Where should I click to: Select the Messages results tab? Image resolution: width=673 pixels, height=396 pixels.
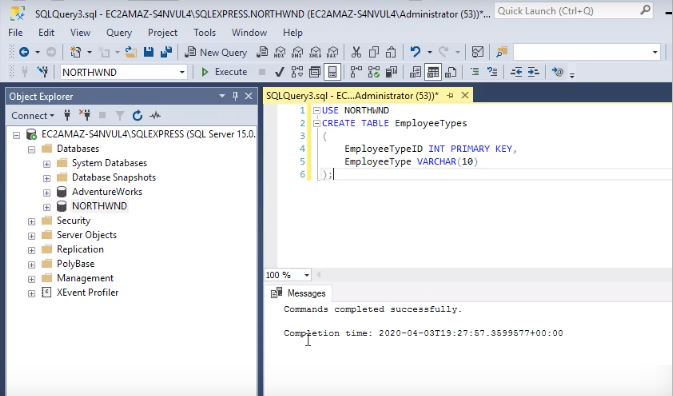299,293
